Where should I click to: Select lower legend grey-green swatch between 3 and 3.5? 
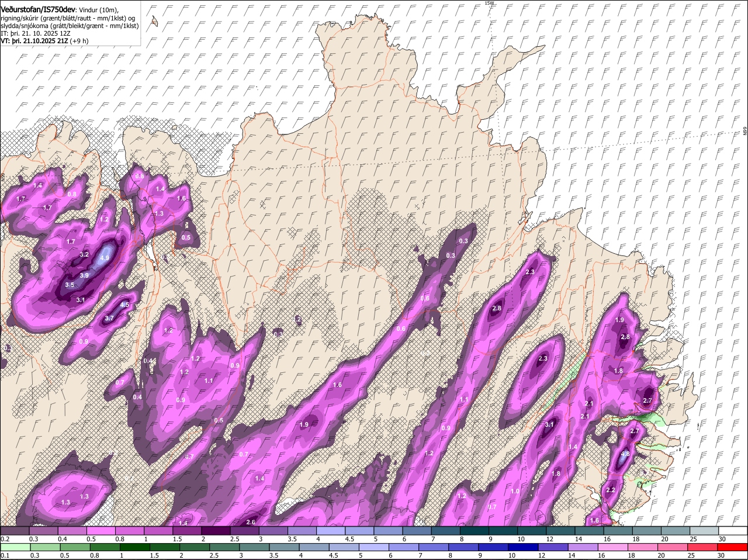[x=255, y=547]
